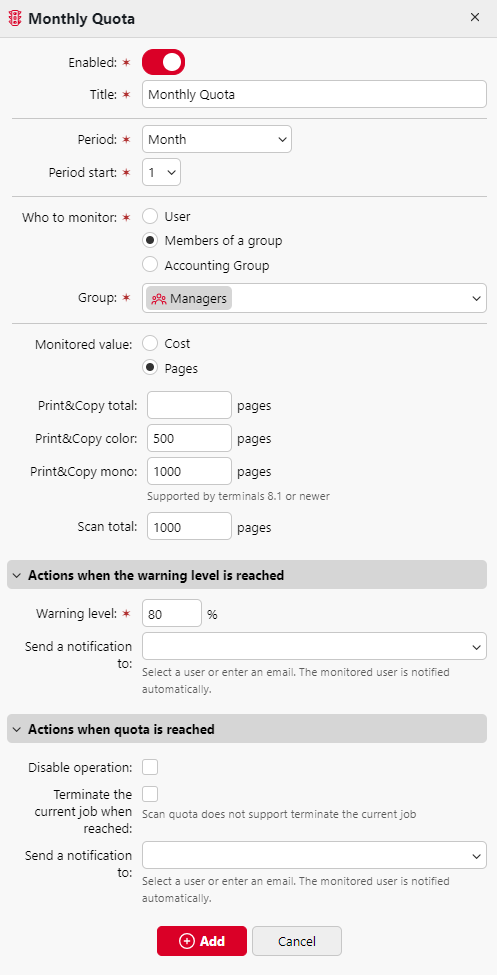Click the Add button
The image size is (497, 975).
click(202, 941)
